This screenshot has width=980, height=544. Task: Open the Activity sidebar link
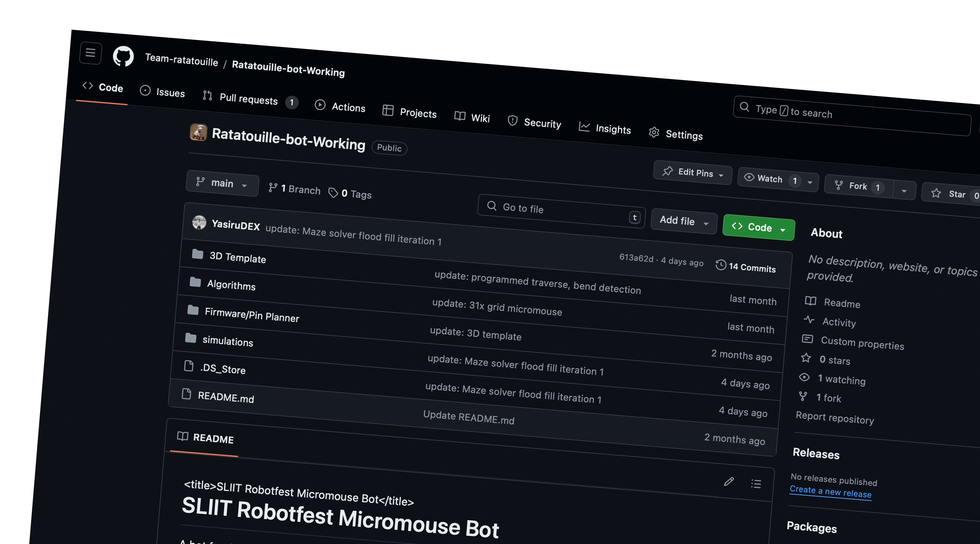click(830, 321)
